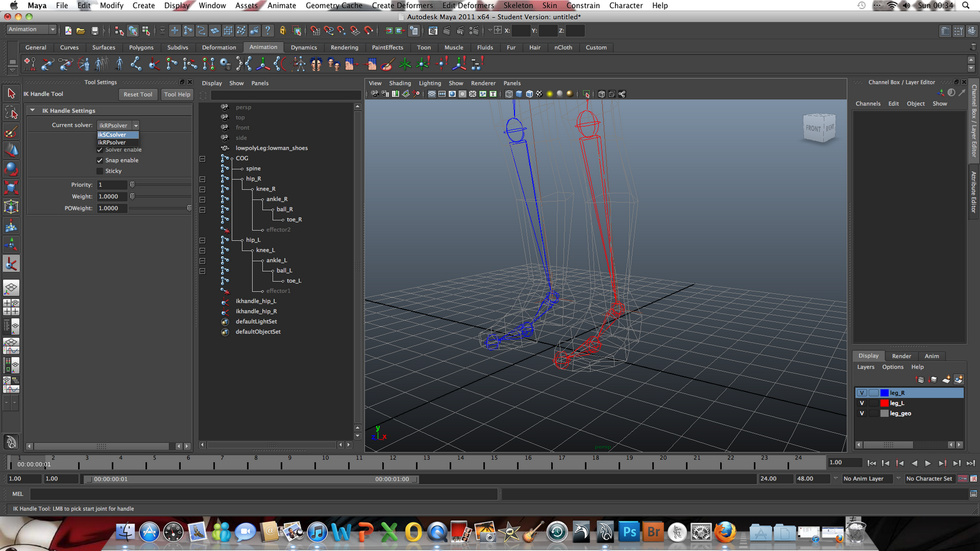This screenshot has width=980, height=551.
Task: Open the Skeleton menu in the menu bar
Action: coord(518,6)
